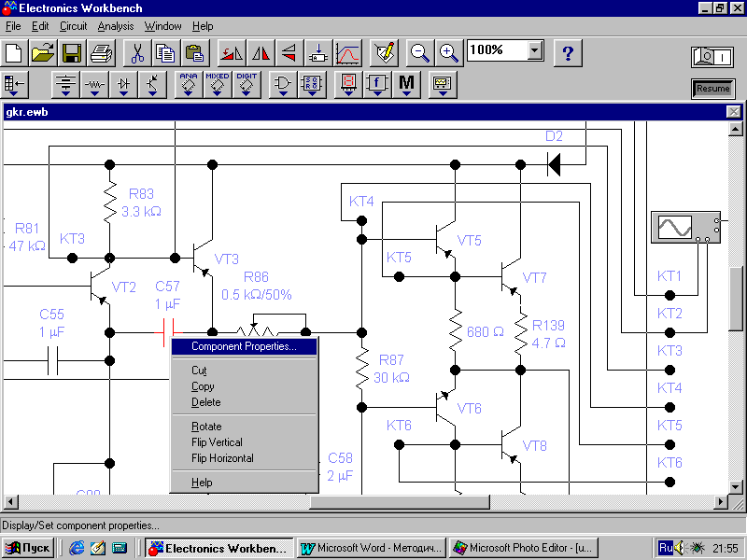
Task: Open the zoom percentage dropdown
Action: click(535, 50)
